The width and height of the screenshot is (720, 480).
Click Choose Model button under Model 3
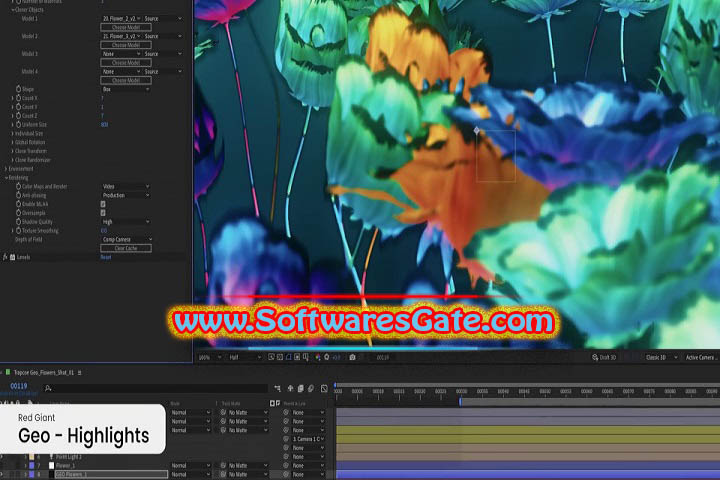[x=126, y=62]
